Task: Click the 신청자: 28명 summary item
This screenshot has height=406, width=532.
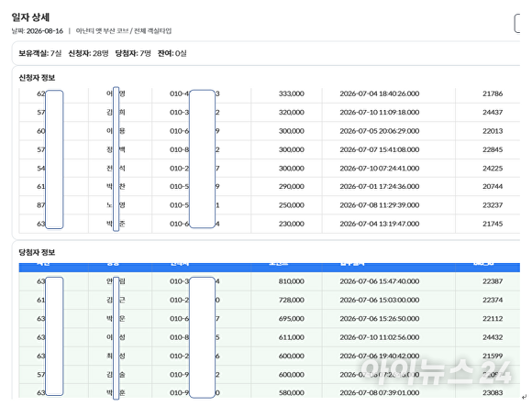Action: pos(88,53)
